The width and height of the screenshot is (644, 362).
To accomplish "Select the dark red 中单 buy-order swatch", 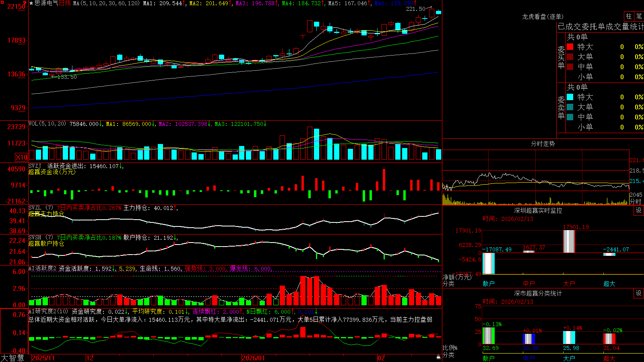I will click(570, 67).
